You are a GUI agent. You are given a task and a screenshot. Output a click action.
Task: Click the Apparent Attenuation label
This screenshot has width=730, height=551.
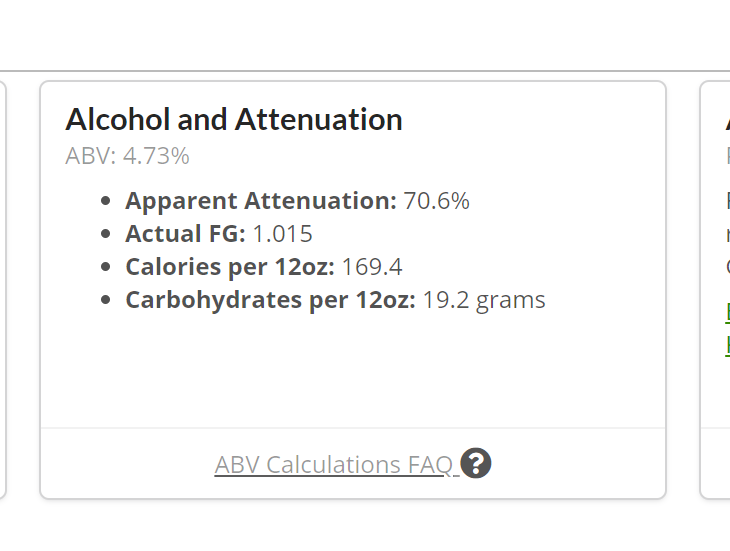pos(261,201)
